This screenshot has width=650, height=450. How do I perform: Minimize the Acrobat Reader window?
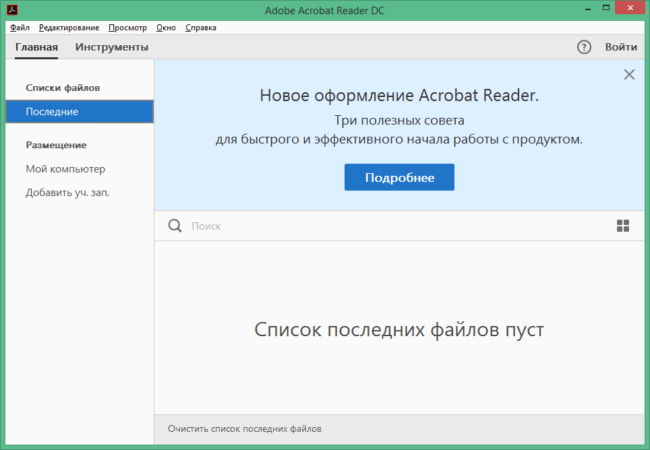[x=588, y=8]
